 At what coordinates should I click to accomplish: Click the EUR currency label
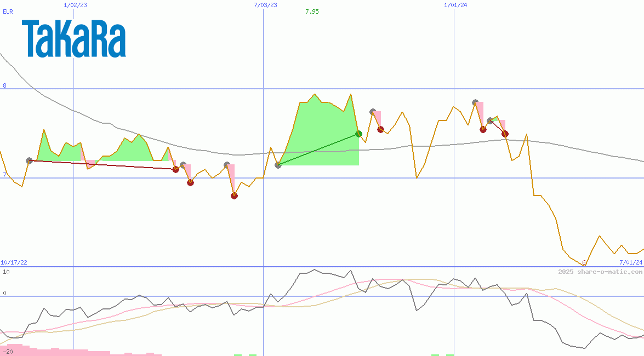click(x=8, y=12)
